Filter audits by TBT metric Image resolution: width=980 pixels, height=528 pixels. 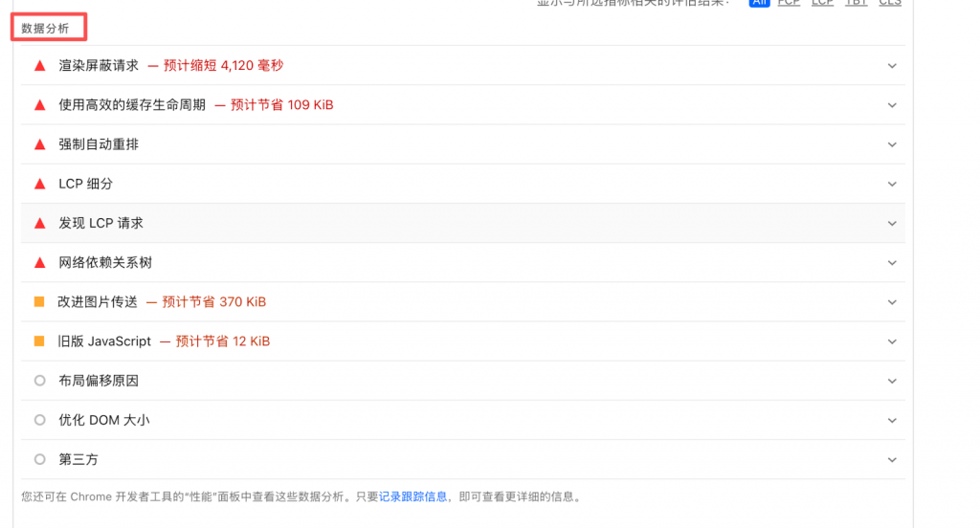coord(857,3)
